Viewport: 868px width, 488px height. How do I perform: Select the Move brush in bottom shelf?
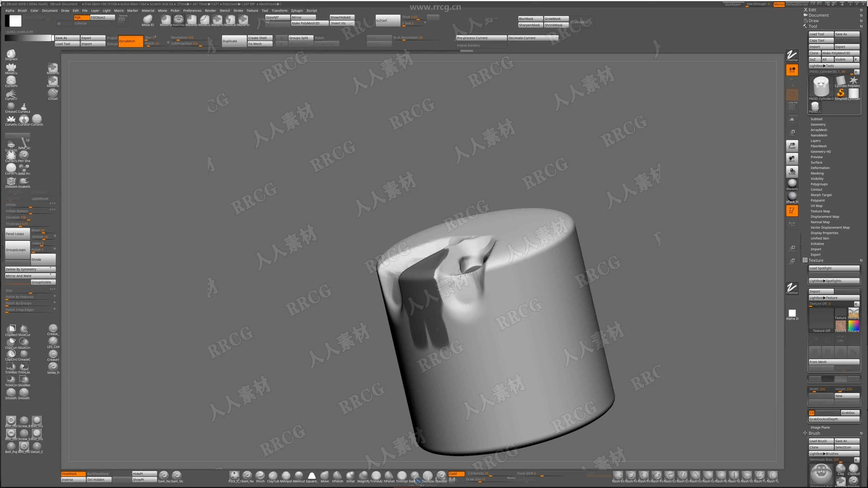click(325, 475)
